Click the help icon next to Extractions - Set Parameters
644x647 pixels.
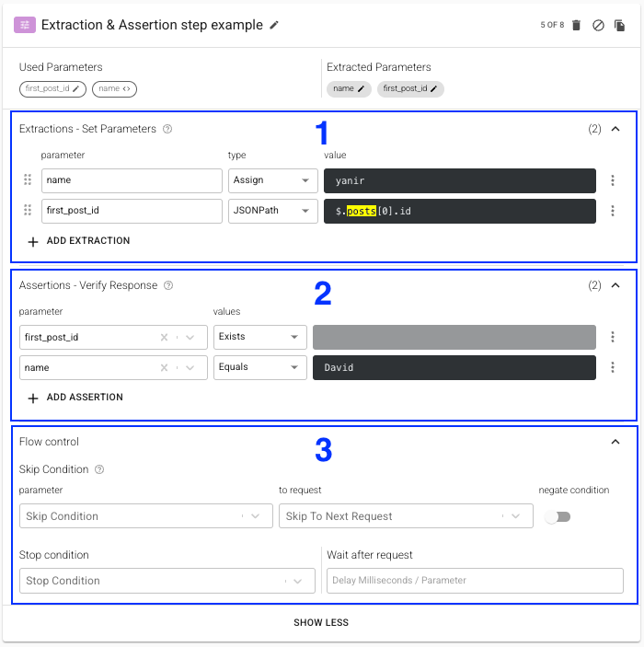(x=167, y=129)
